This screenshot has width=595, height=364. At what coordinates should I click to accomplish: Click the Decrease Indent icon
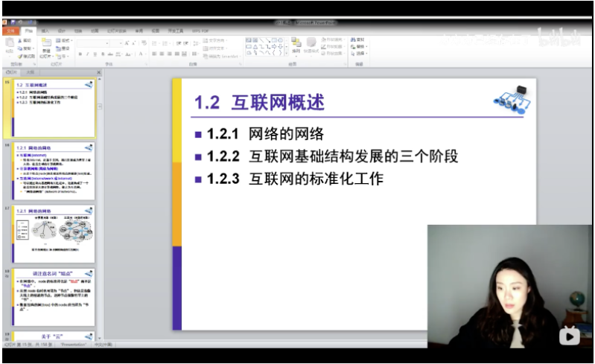[179, 43]
